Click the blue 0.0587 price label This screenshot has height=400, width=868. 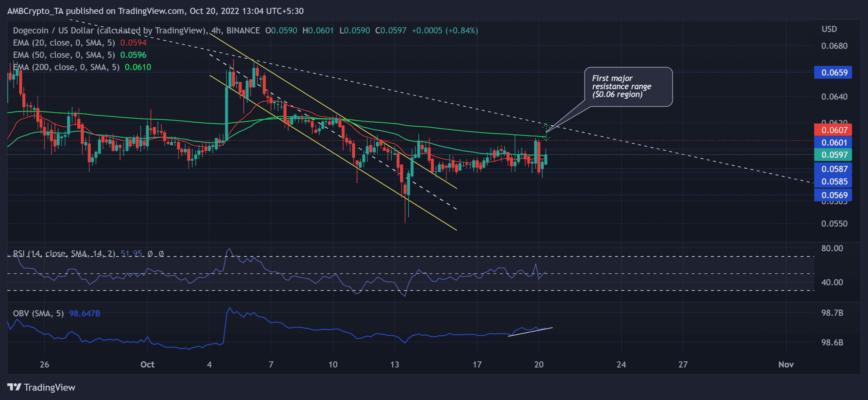coord(833,169)
